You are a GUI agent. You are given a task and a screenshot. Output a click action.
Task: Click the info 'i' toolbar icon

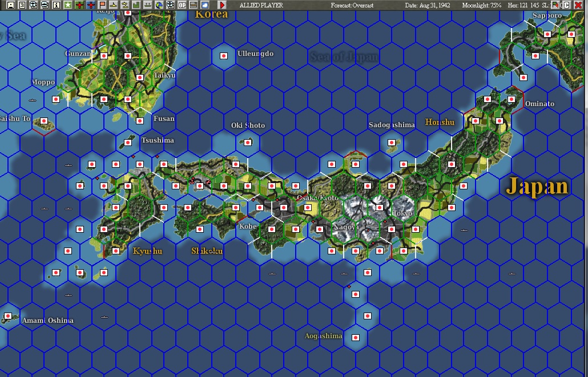click(57, 5)
